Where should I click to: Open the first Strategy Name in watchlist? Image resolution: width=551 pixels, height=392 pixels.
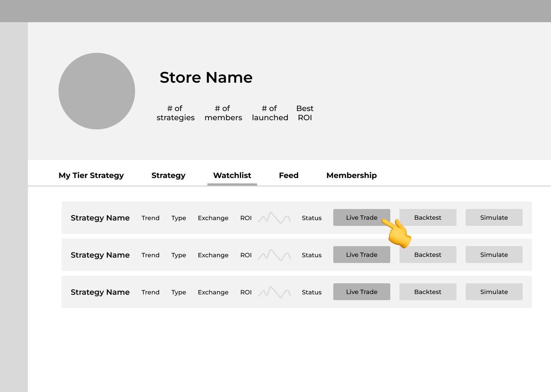(x=100, y=218)
